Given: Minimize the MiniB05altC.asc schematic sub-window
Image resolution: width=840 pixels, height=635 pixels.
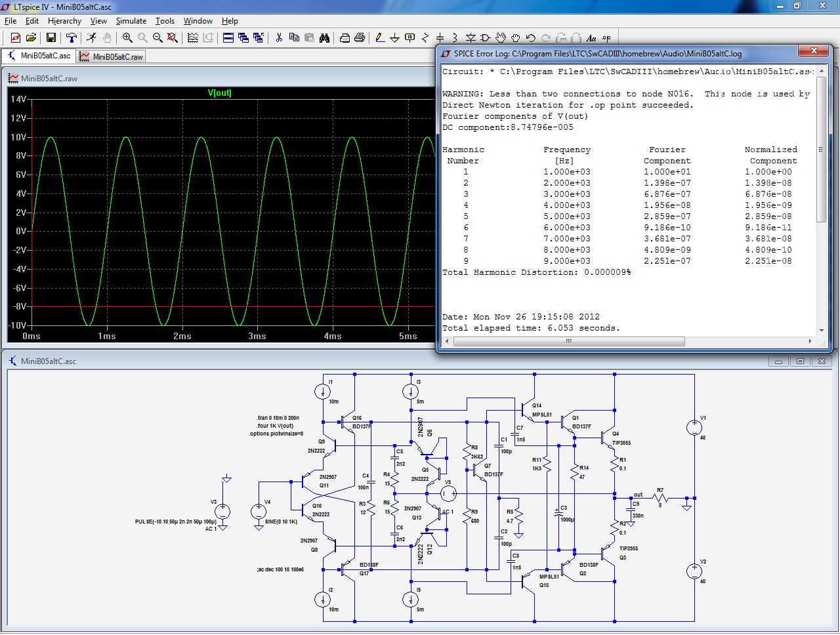Looking at the screenshot, I should click(778, 361).
